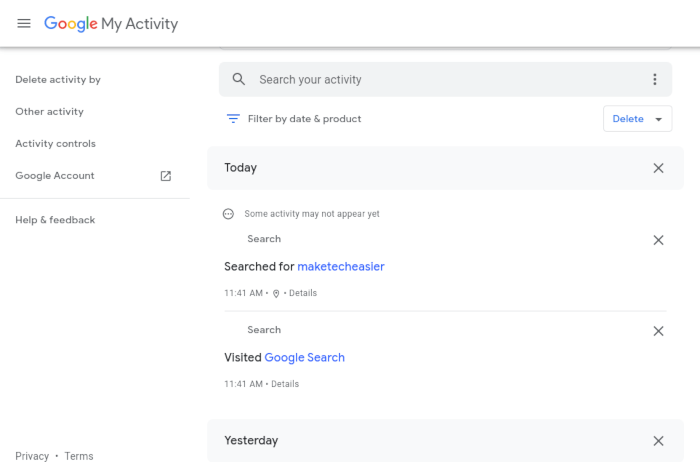Delete all of Today's activity
The width and height of the screenshot is (700, 462).
coord(658,168)
